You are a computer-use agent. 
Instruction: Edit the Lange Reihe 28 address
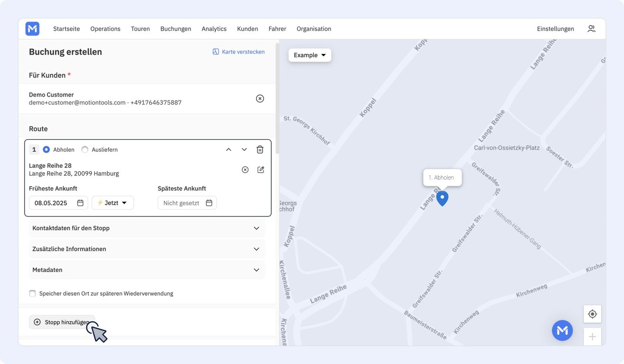(261, 170)
